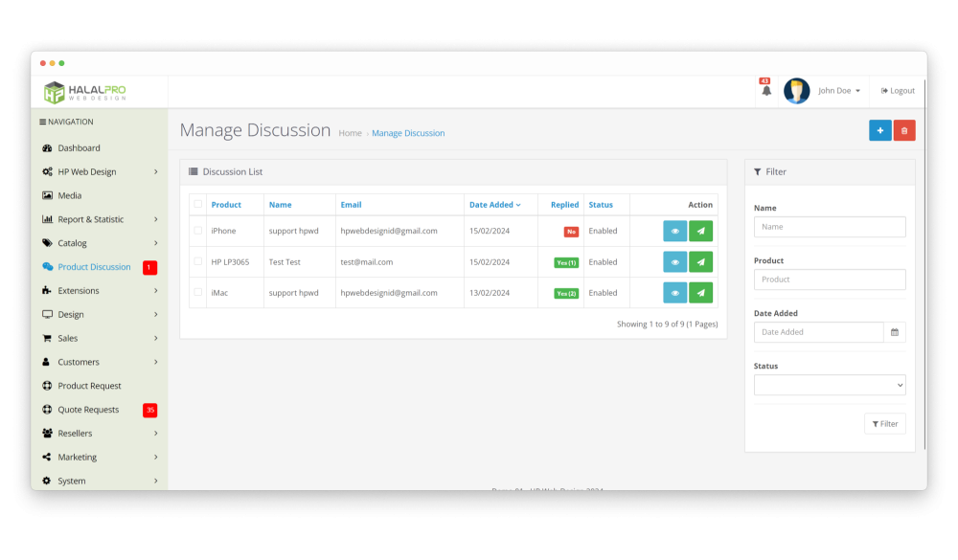This screenshot has width=958, height=560.
Task: Sort the table by Date Added column
Action: pos(493,205)
